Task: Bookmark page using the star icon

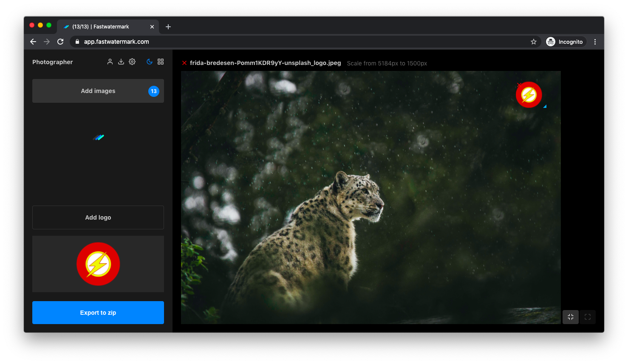Action: [534, 42]
